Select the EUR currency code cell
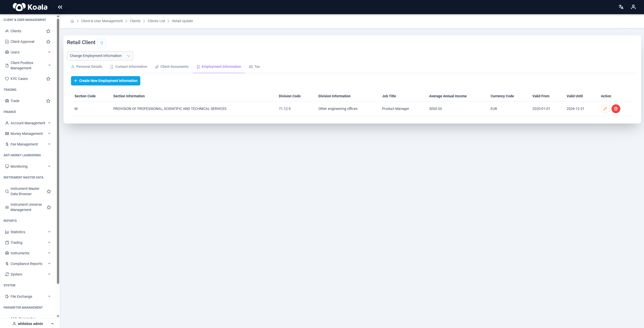This screenshot has height=328, width=644. tap(494, 109)
